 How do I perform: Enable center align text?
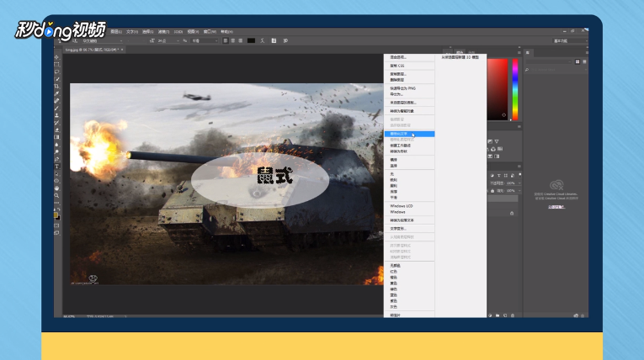pos(233,40)
